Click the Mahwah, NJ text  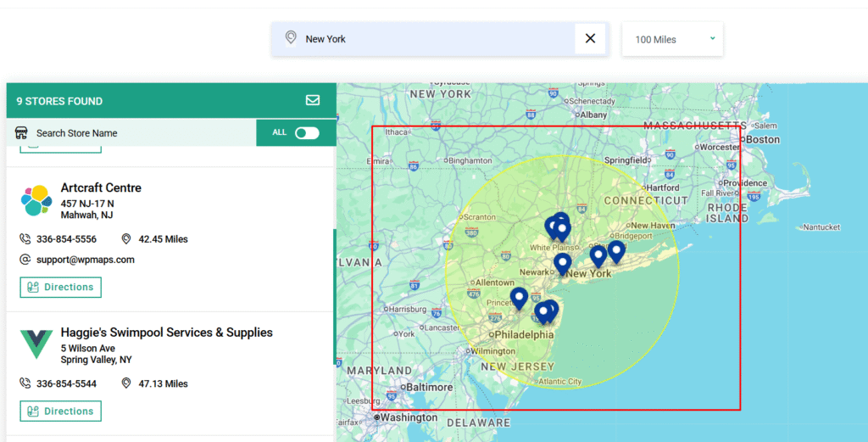(87, 215)
